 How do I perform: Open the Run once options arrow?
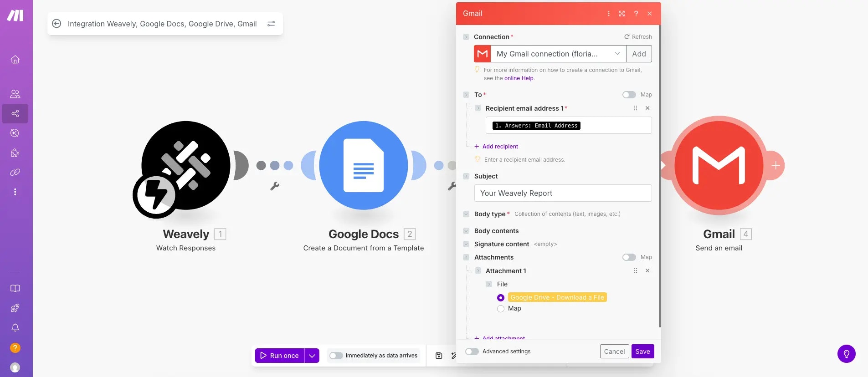312,356
